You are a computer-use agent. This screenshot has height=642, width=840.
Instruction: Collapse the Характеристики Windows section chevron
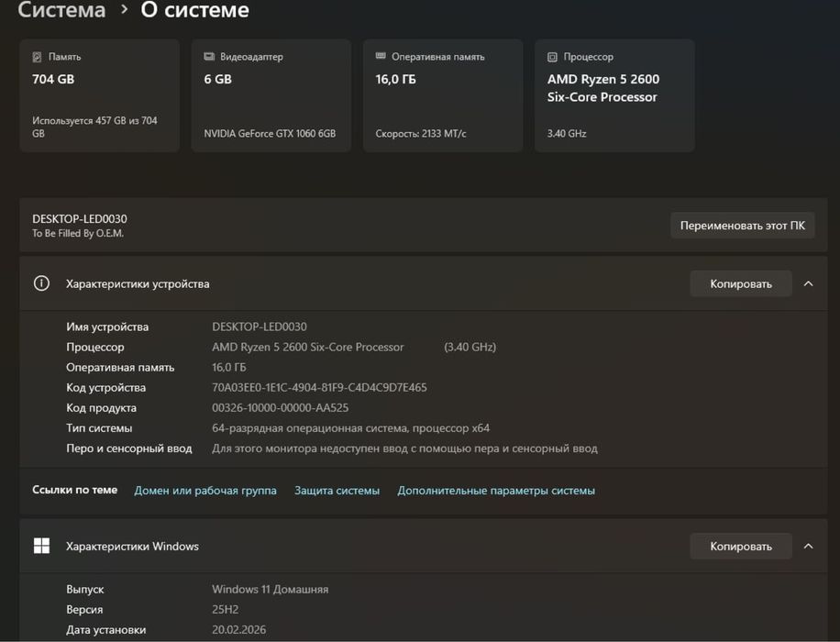pyautogui.click(x=809, y=546)
